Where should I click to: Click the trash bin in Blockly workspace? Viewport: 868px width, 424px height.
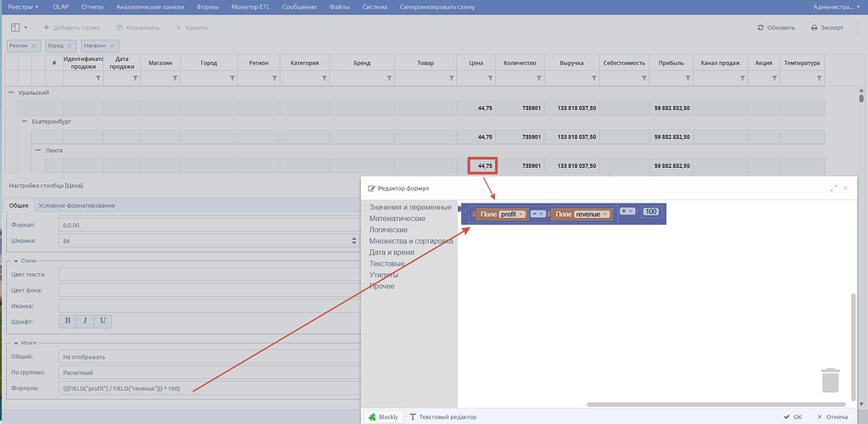(831, 380)
